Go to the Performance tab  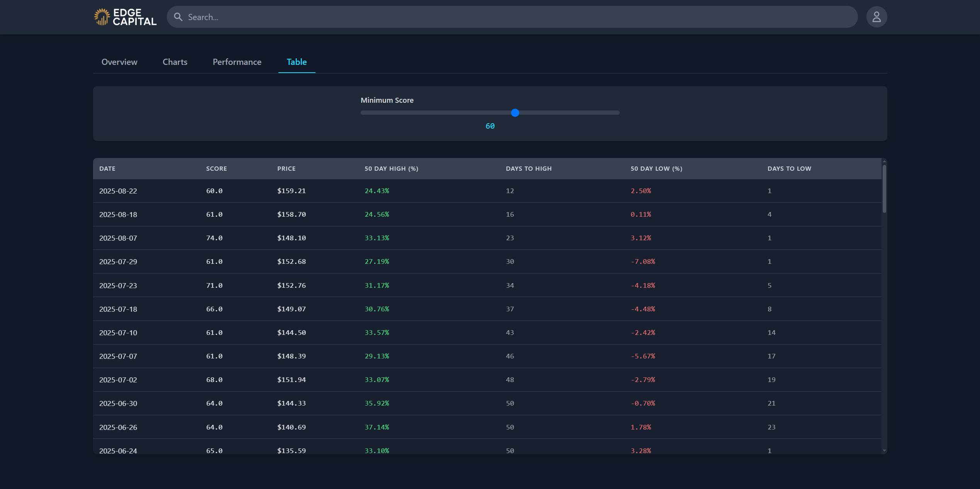(237, 62)
